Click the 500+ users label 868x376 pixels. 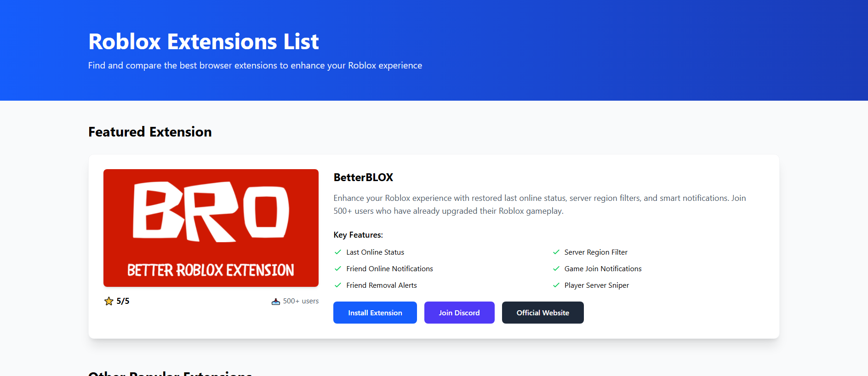point(301,301)
